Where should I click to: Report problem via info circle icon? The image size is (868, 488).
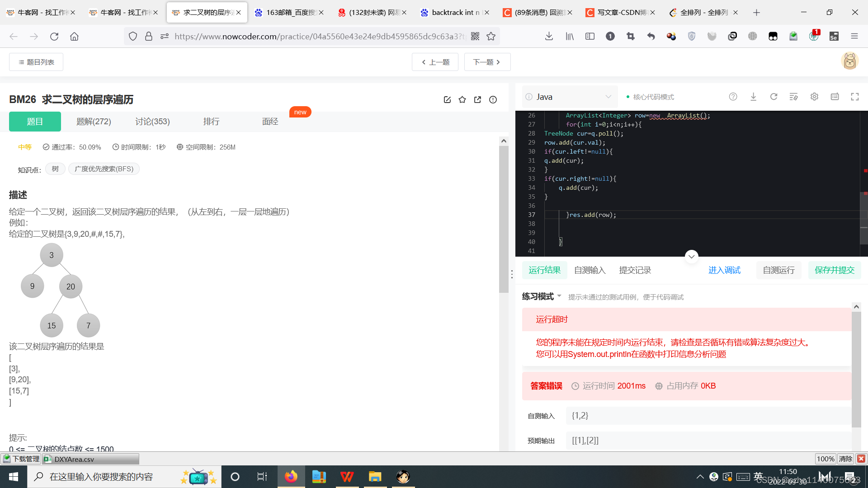pyautogui.click(x=493, y=99)
